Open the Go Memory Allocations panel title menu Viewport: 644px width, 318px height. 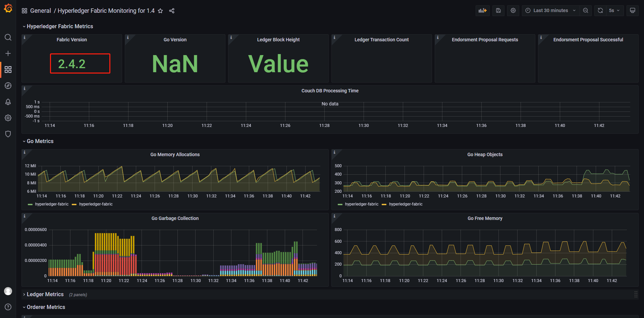[175, 154]
